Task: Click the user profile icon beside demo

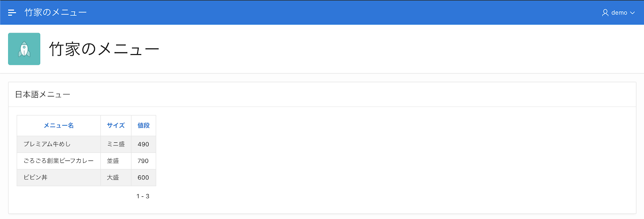Action: point(605,13)
